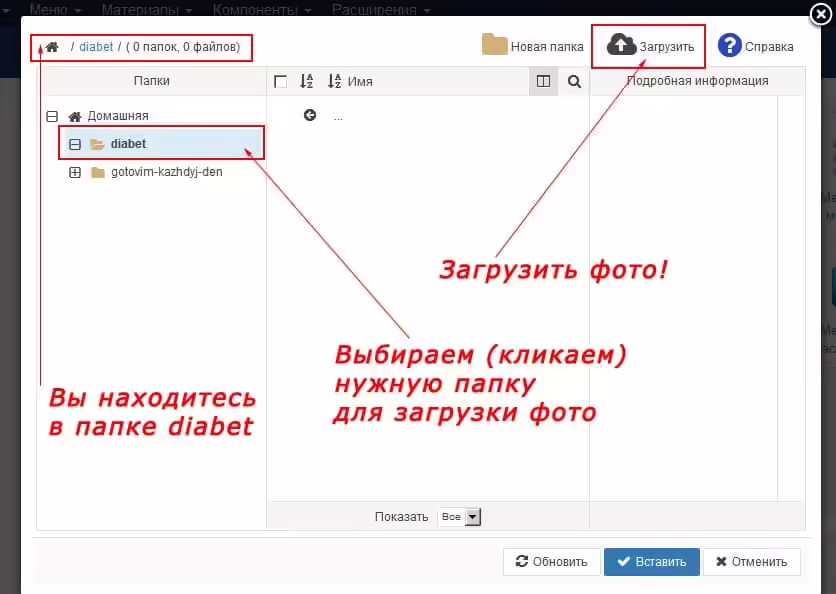The image size is (836, 594).
Task: Click the Подробная информация header
Action: point(697,81)
